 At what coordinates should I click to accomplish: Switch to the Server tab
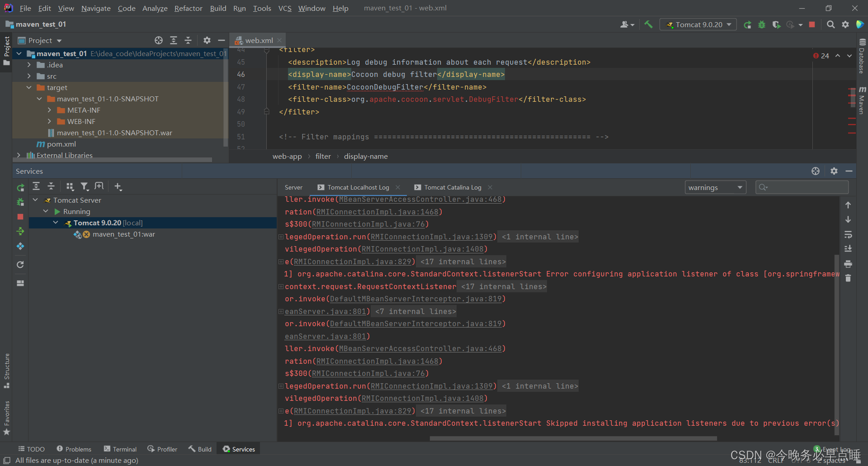pyautogui.click(x=293, y=187)
